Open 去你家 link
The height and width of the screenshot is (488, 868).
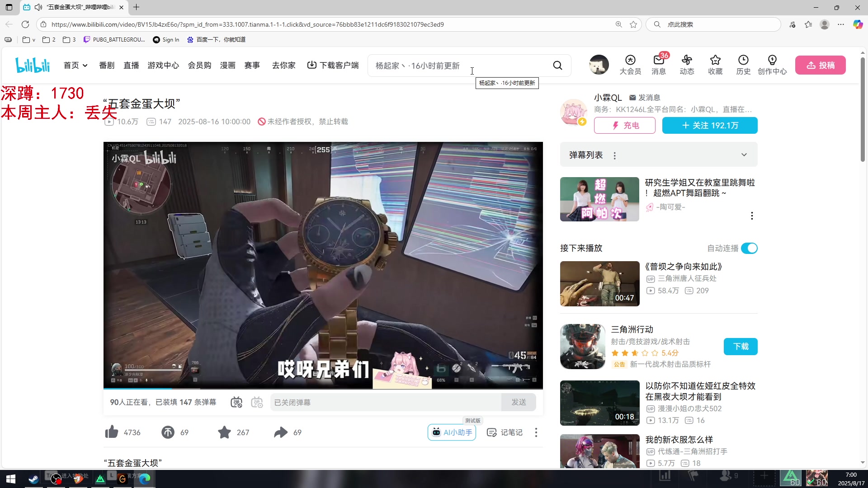pyautogui.click(x=283, y=66)
